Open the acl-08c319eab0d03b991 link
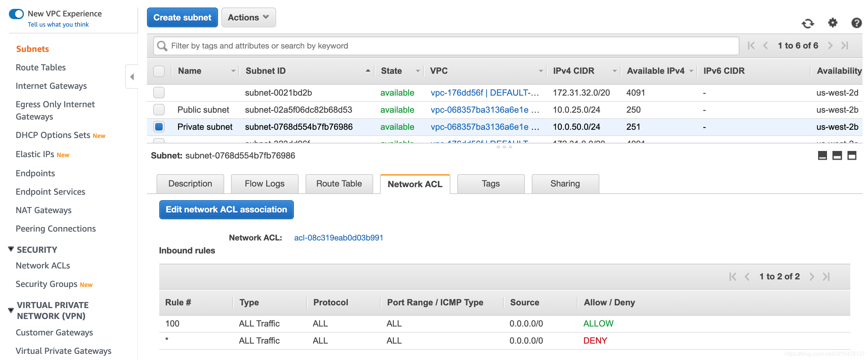This screenshot has height=360, width=868. coord(339,238)
